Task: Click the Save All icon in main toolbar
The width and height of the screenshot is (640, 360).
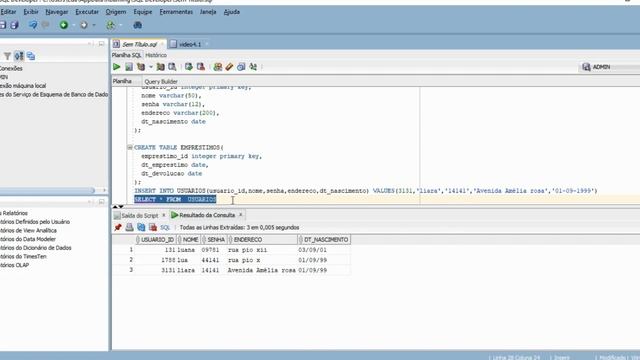Action: [15, 25]
